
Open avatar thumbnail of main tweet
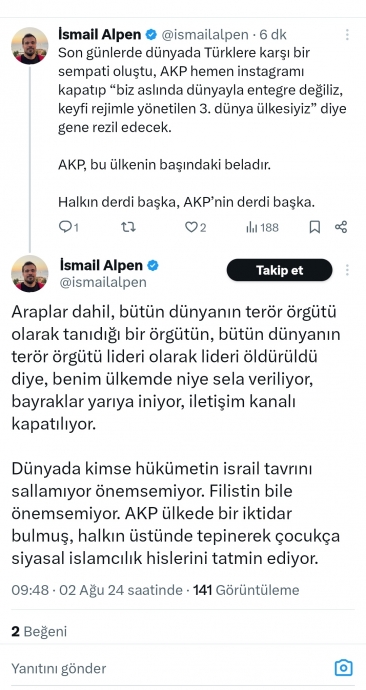pyautogui.click(x=29, y=274)
